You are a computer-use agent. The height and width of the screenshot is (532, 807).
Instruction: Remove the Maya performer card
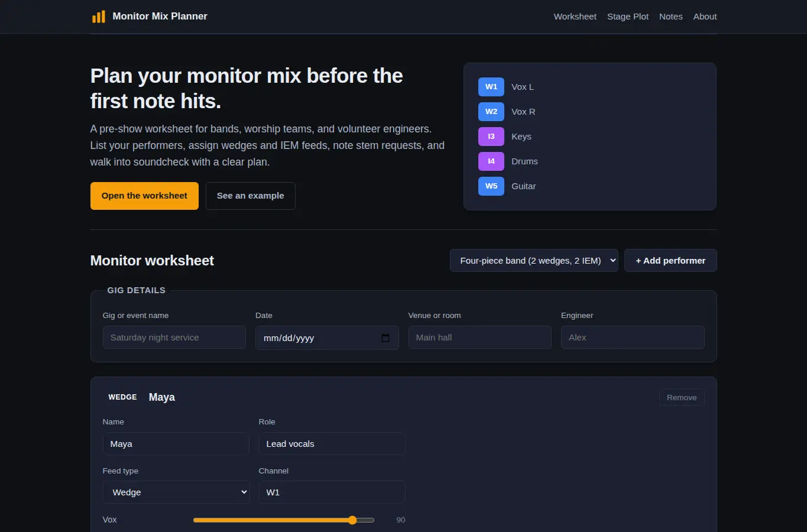[x=682, y=398]
